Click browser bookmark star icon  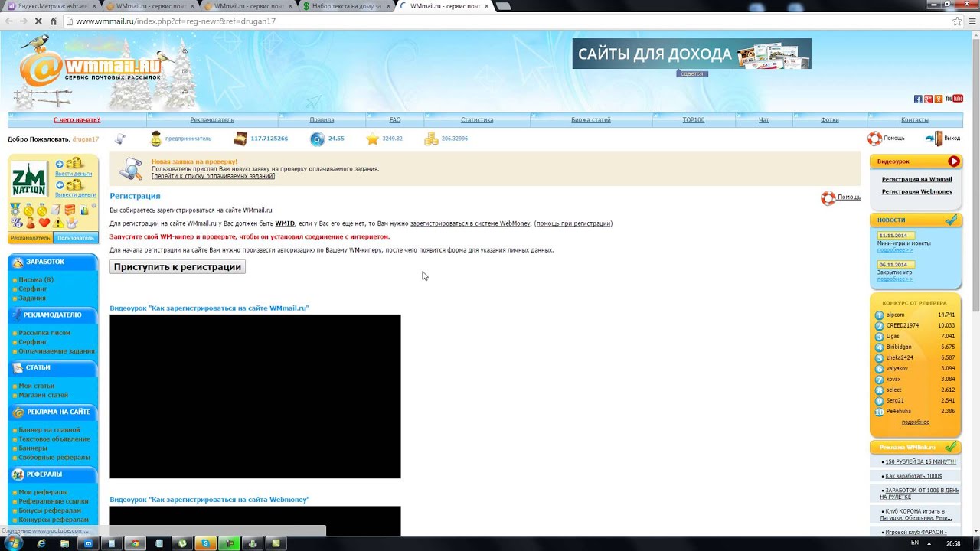click(957, 21)
